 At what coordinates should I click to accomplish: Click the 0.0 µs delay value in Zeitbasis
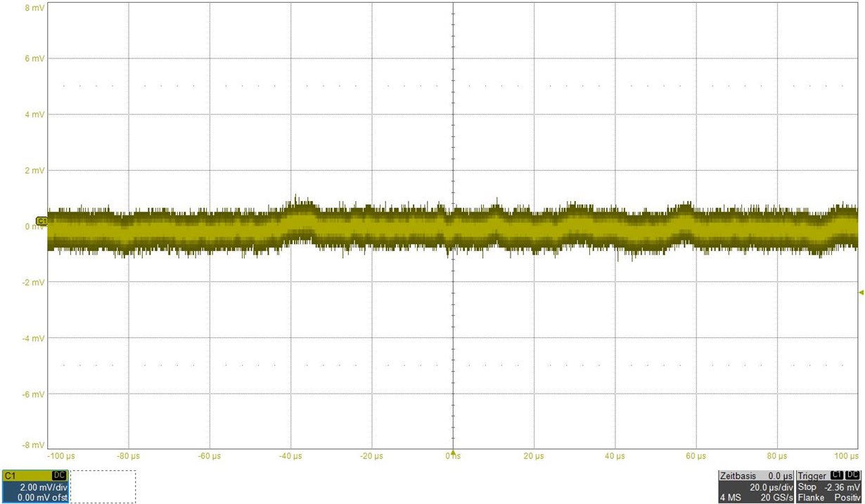[x=781, y=476]
